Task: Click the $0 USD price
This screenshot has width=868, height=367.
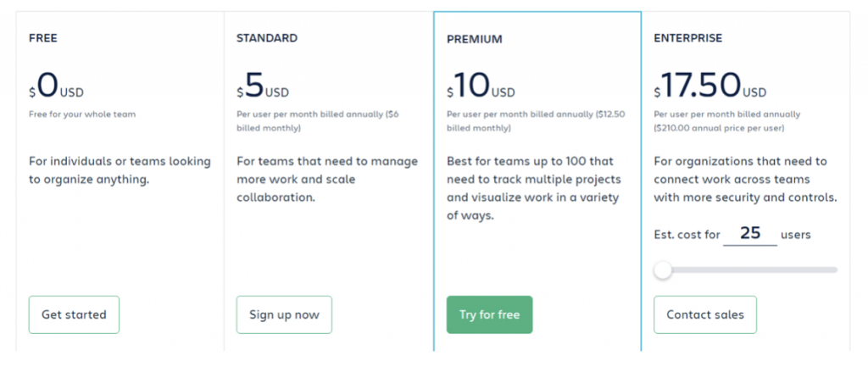Action: (56, 86)
